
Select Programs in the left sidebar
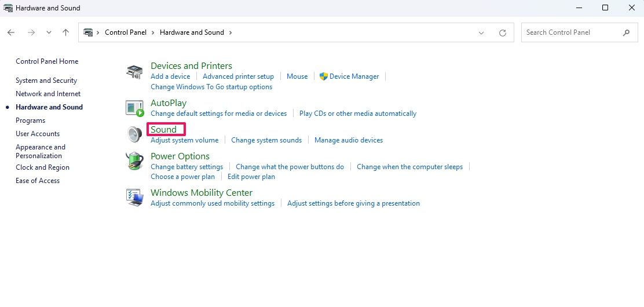[30, 120]
